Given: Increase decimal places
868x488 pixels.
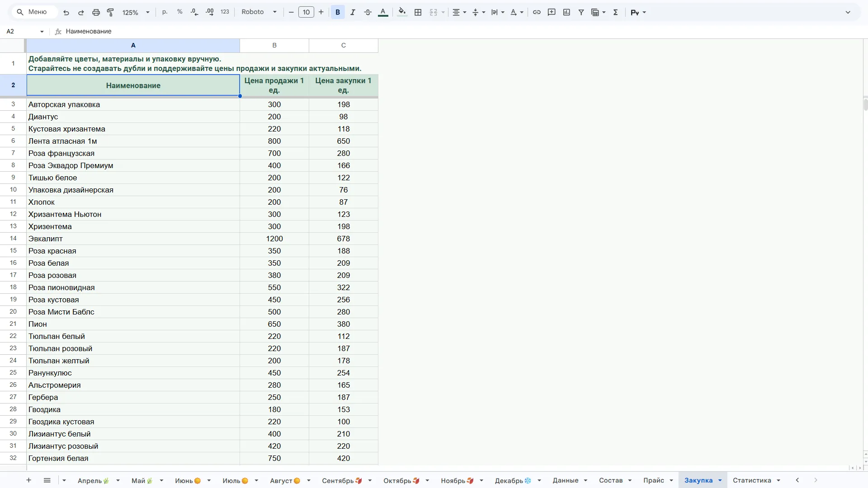Looking at the screenshot, I should pyautogui.click(x=210, y=12).
